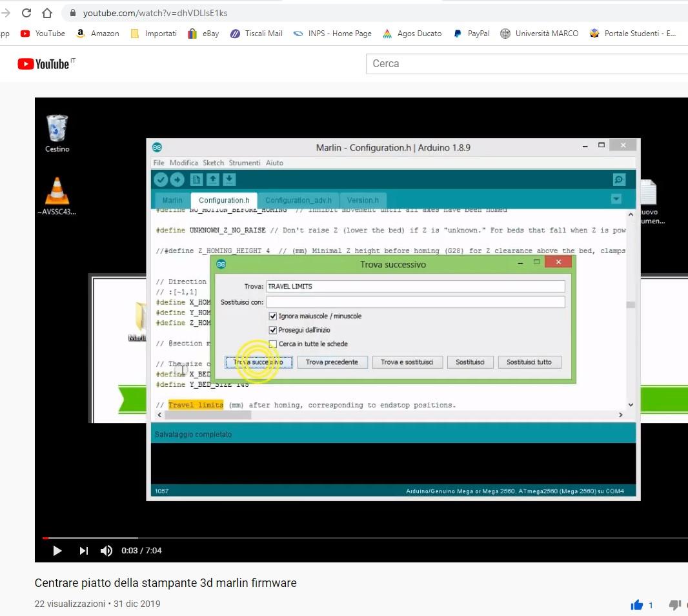Click the Arduino Open sketch icon

pos(213,180)
